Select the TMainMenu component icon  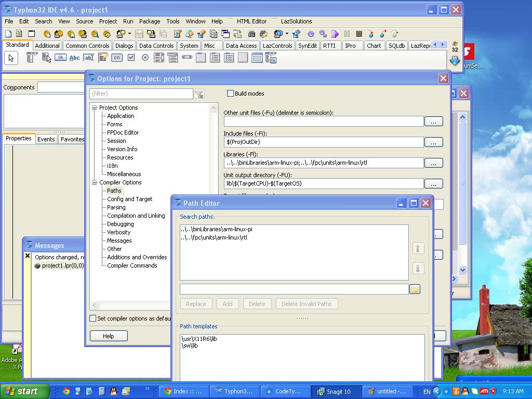[x=32, y=58]
